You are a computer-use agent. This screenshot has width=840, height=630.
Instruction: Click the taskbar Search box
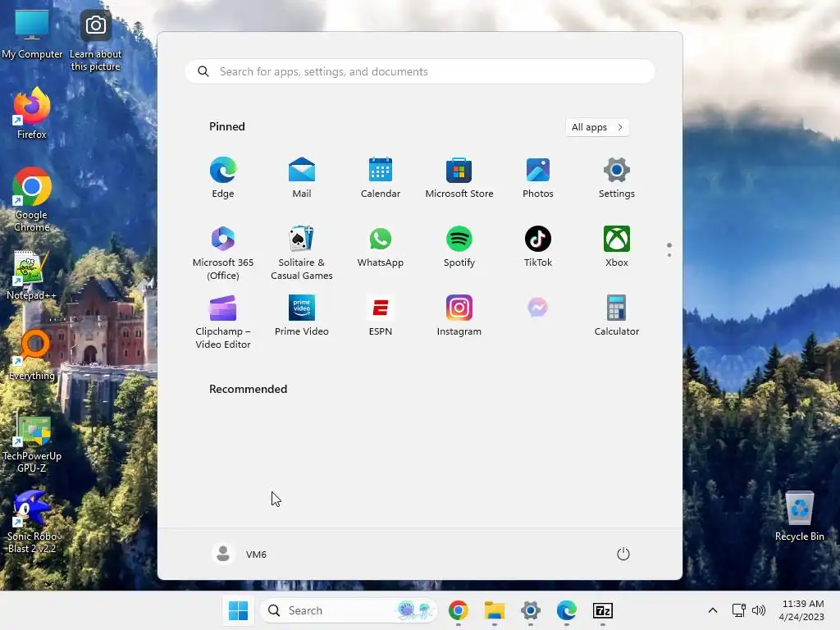[x=348, y=610]
